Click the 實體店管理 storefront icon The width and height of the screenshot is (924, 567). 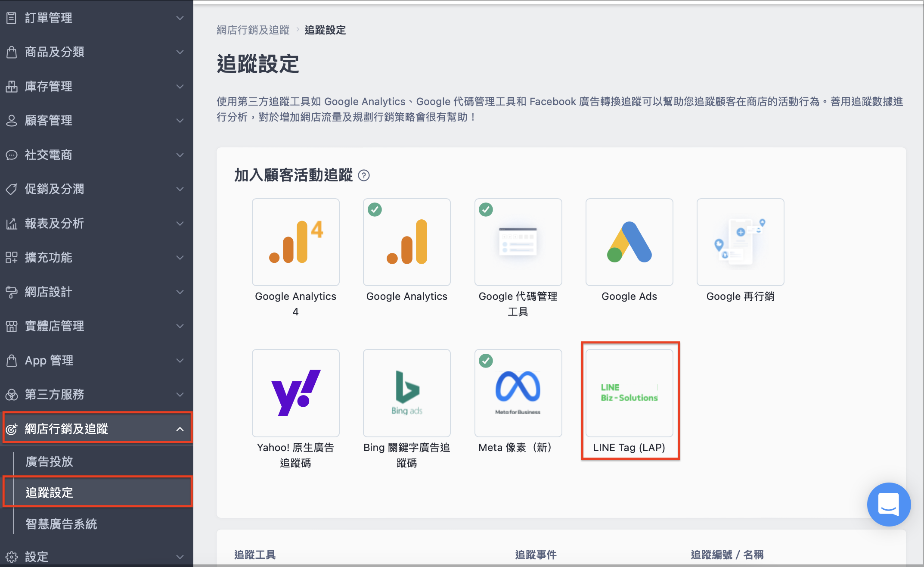tap(12, 326)
